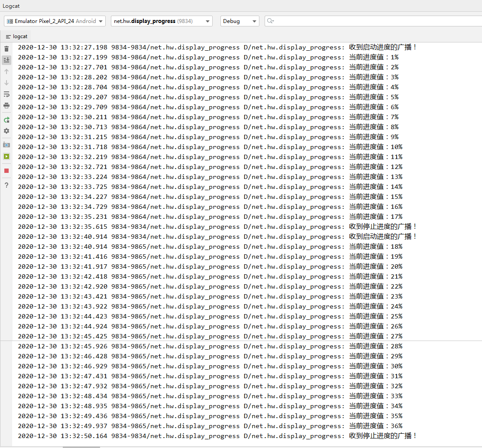Take a screen capture with camera icon
The width and height of the screenshot is (482, 448).
coord(6,145)
